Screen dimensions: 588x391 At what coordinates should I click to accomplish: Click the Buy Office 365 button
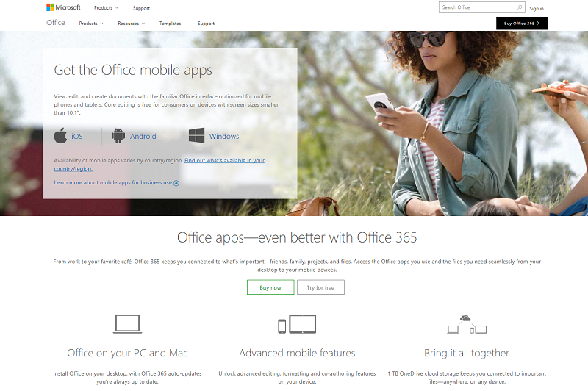(522, 24)
